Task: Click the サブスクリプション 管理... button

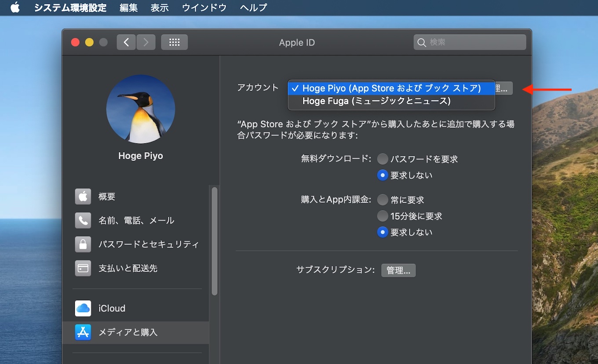Action: point(398,270)
